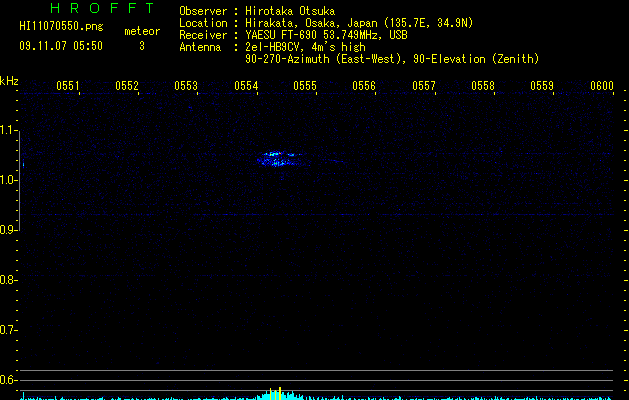
Task: Click time marker 0554
Action: [246, 86]
